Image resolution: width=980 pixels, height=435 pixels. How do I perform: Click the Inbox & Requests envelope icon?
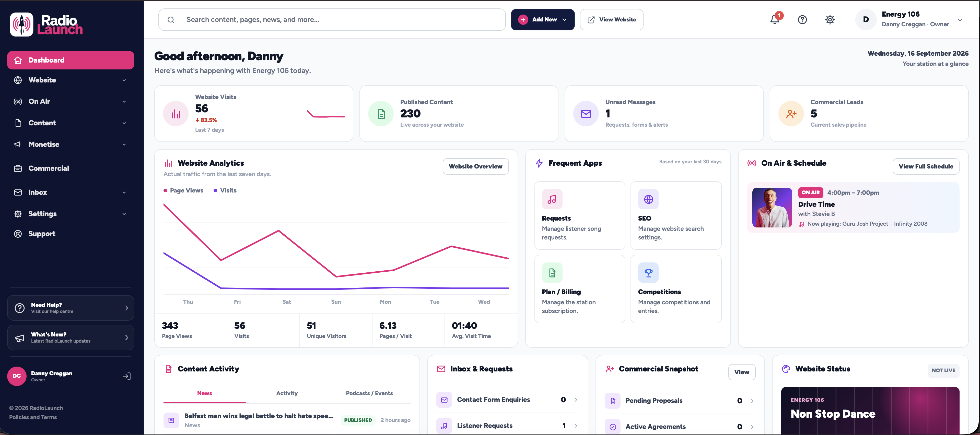(x=441, y=369)
